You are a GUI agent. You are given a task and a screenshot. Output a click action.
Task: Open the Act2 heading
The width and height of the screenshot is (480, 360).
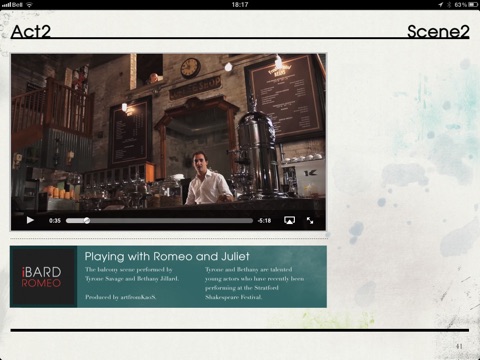pos(31,32)
